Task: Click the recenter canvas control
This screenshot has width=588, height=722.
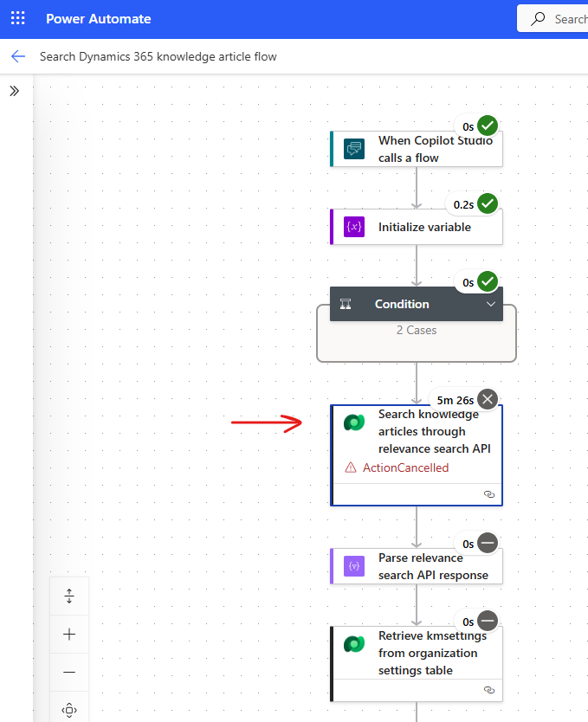Action: coord(69,710)
